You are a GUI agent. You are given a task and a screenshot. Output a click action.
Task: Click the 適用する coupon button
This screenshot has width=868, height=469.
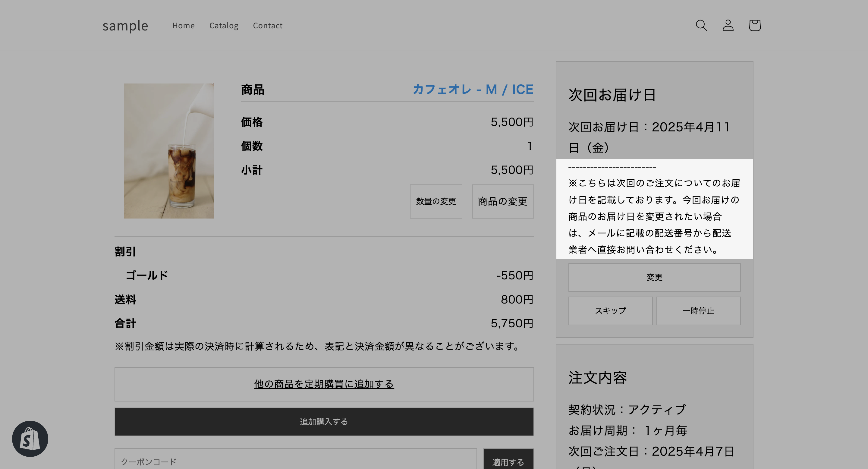point(508,461)
